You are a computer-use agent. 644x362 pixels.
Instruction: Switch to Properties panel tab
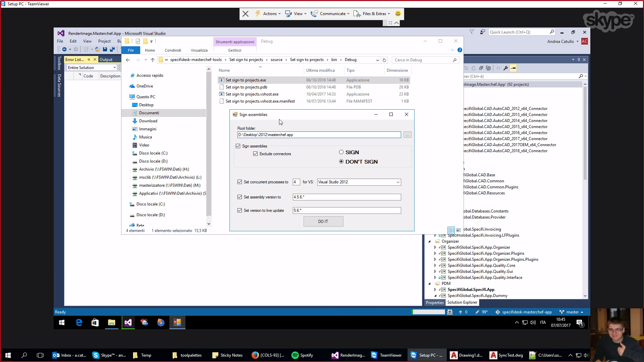click(435, 302)
